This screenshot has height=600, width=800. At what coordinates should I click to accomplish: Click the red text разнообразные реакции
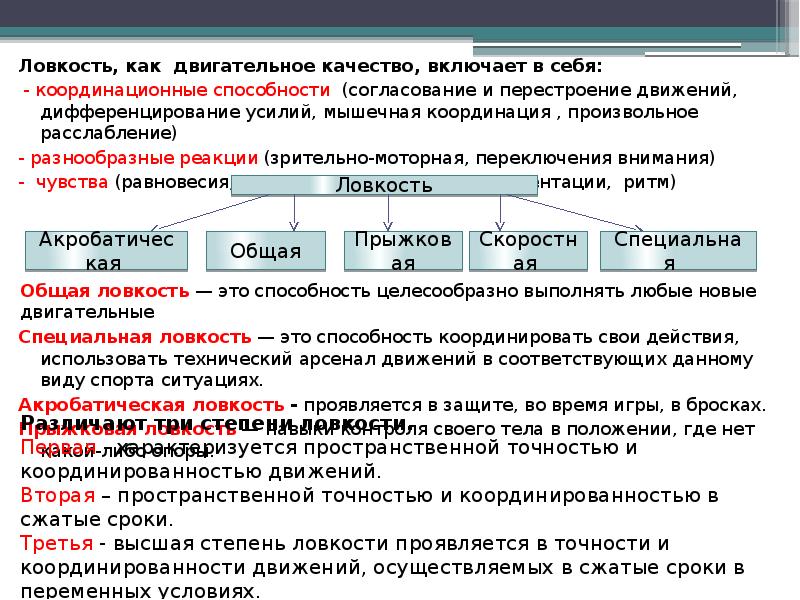[x=143, y=158]
